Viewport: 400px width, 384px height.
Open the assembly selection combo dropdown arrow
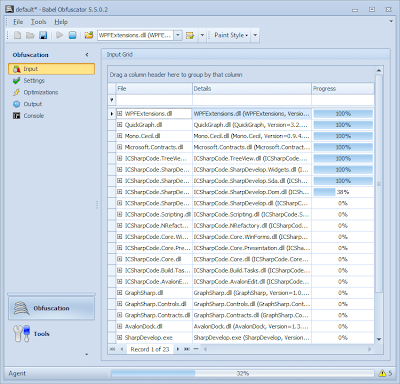click(178, 35)
